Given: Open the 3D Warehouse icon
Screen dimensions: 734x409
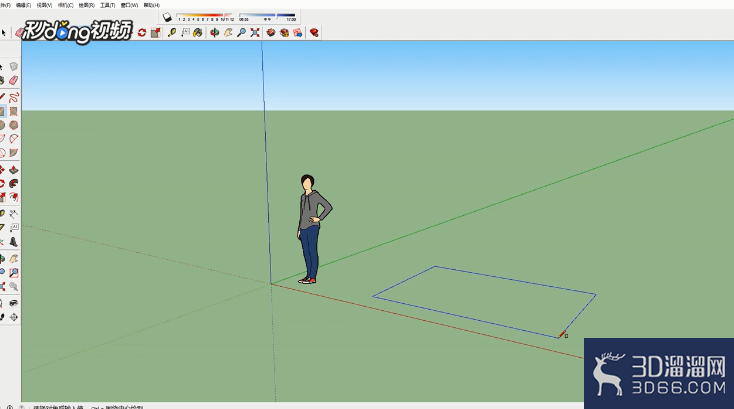Looking at the screenshot, I should 271,32.
